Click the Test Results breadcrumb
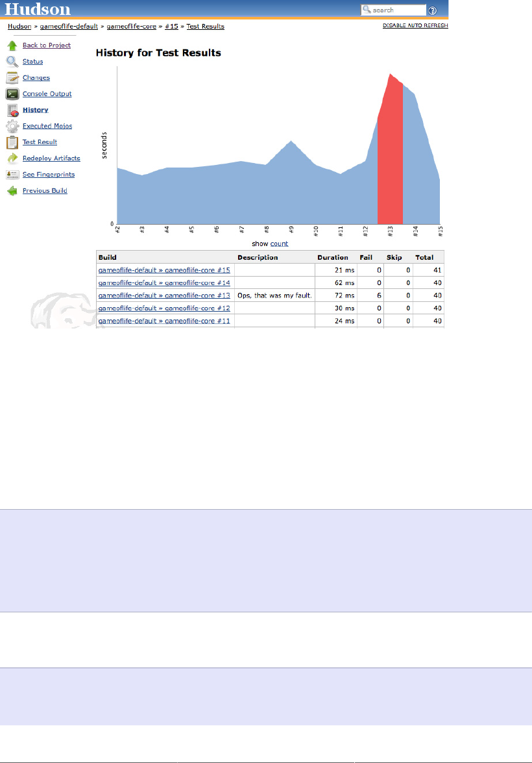 tap(205, 26)
